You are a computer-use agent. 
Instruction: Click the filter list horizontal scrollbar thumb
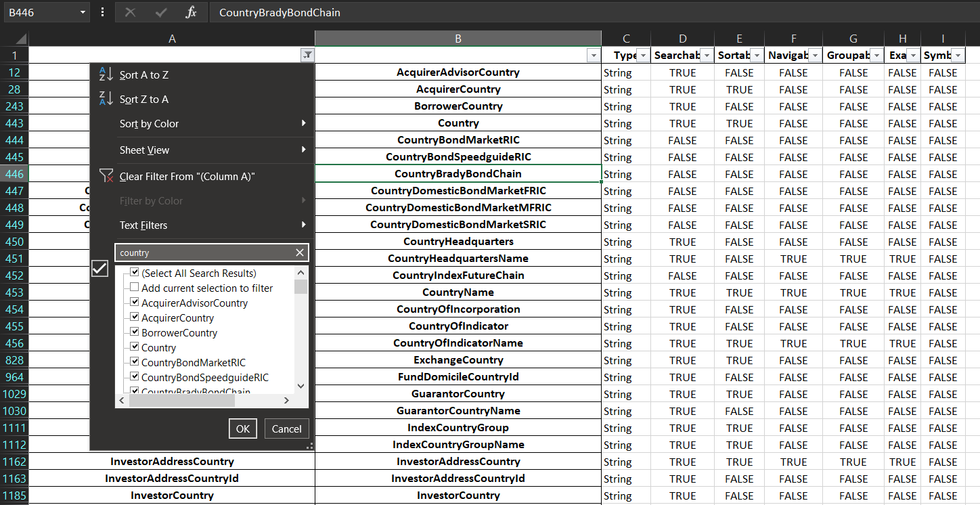tap(181, 401)
